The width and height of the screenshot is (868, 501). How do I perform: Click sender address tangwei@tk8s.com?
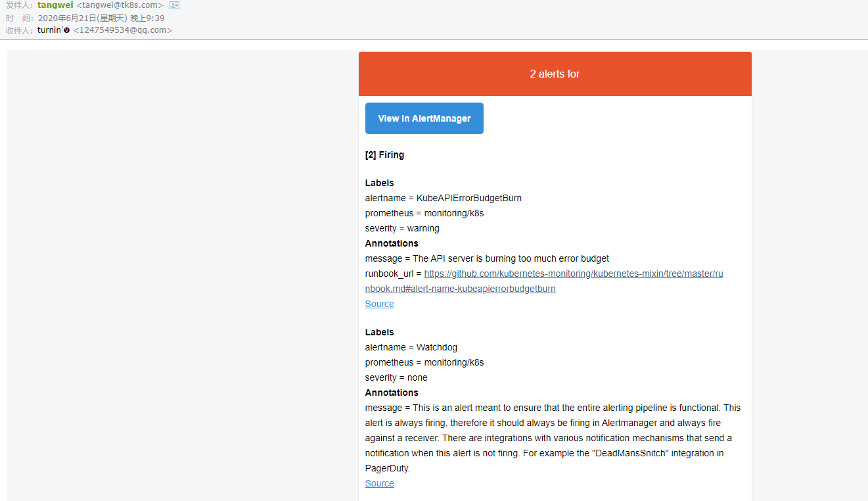(120, 5)
